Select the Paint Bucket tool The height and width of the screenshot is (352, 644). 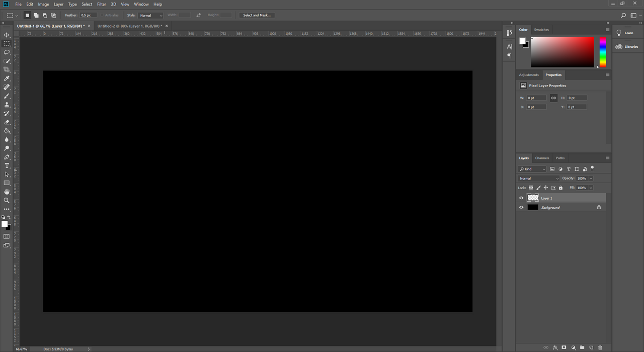pyautogui.click(x=7, y=131)
